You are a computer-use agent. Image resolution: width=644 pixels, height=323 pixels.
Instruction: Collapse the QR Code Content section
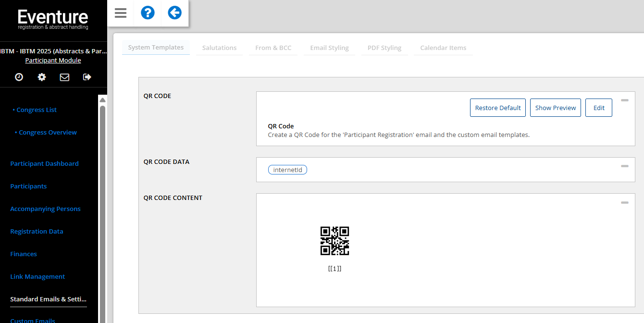tap(624, 202)
